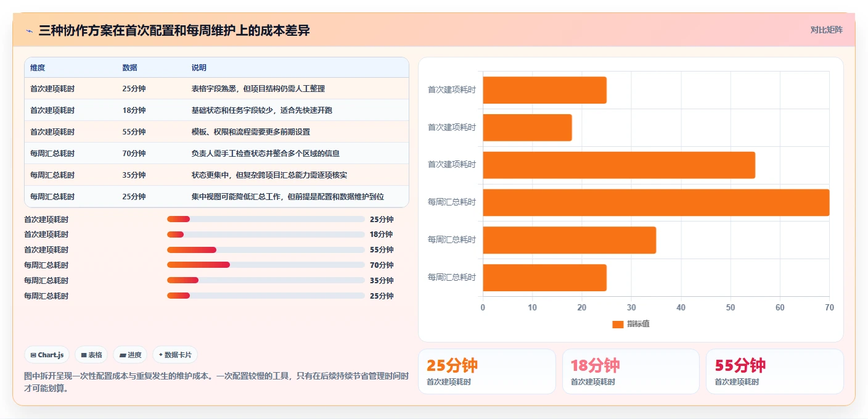The height and width of the screenshot is (419, 868).
Task: Click the x-axis tick label 70
Action: (829, 307)
